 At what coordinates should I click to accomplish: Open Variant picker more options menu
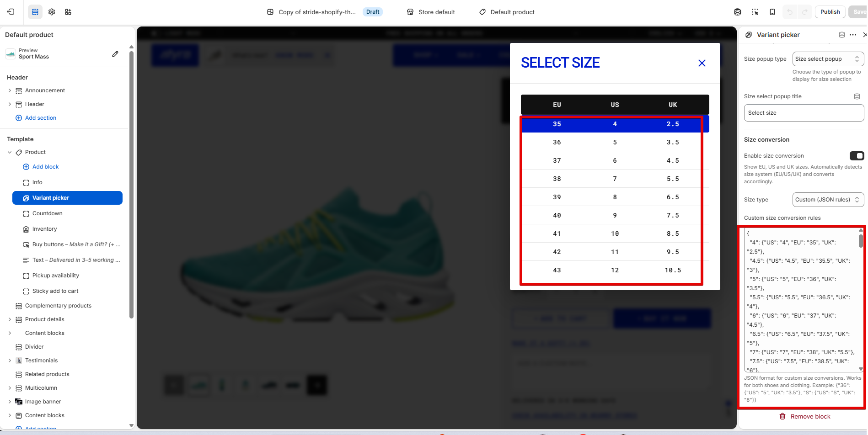pos(853,35)
